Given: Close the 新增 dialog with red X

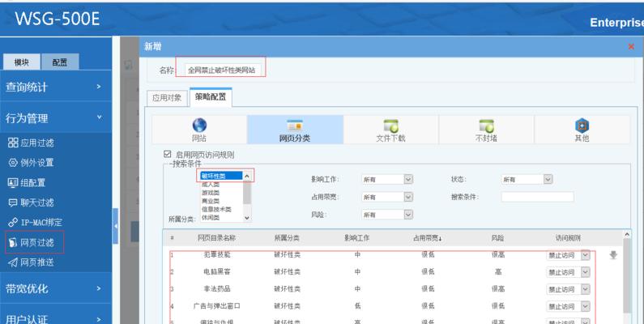Looking at the screenshot, I should [x=631, y=46].
